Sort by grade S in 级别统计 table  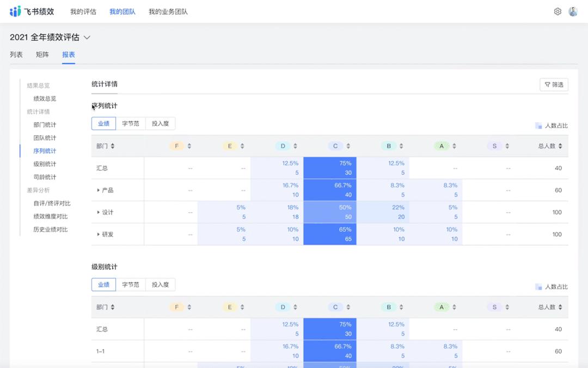point(507,307)
